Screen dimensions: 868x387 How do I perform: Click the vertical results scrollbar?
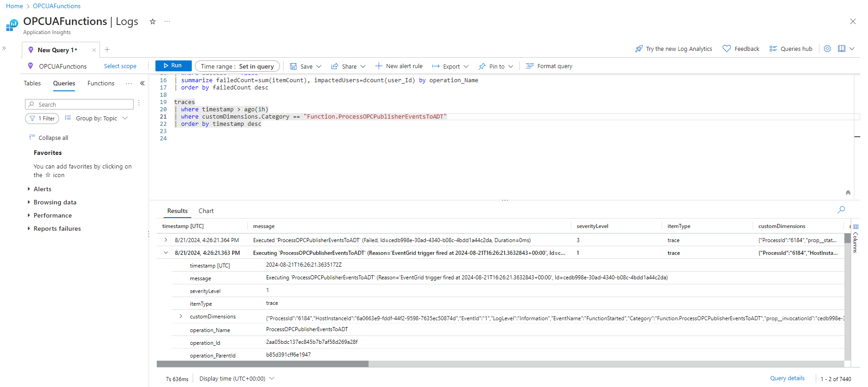[847, 238]
